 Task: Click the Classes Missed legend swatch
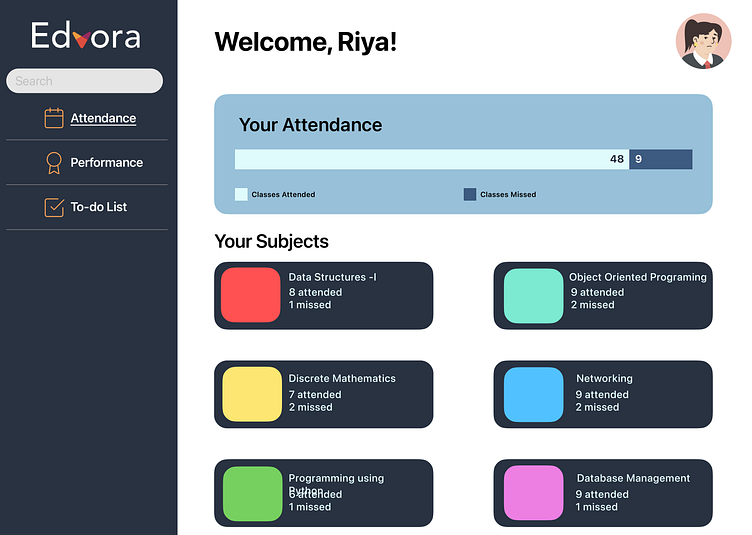coord(470,195)
